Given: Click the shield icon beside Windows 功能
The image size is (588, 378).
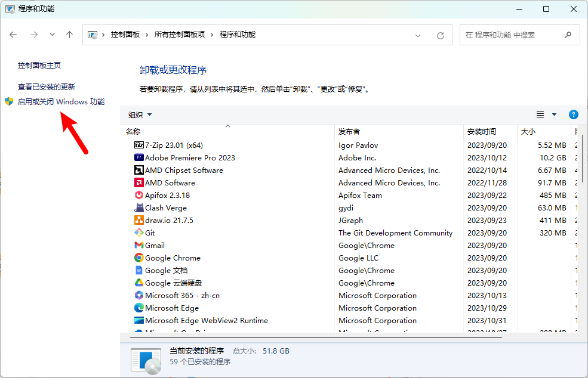Looking at the screenshot, I should click(x=9, y=101).
